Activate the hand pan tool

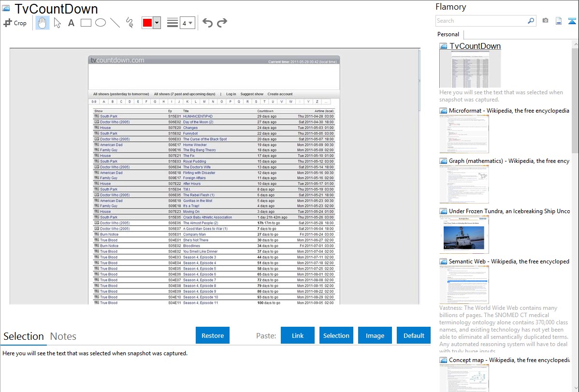coord(42,23)
